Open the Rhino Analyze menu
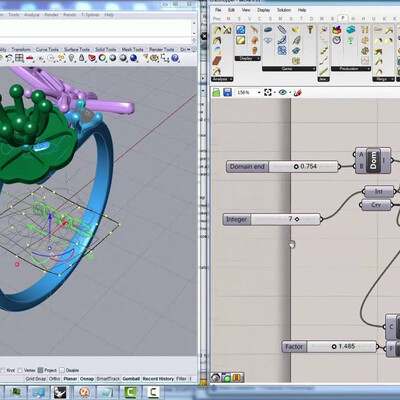Image resolution: width=400 pixels, height=400 pixels. coord(32,15)
